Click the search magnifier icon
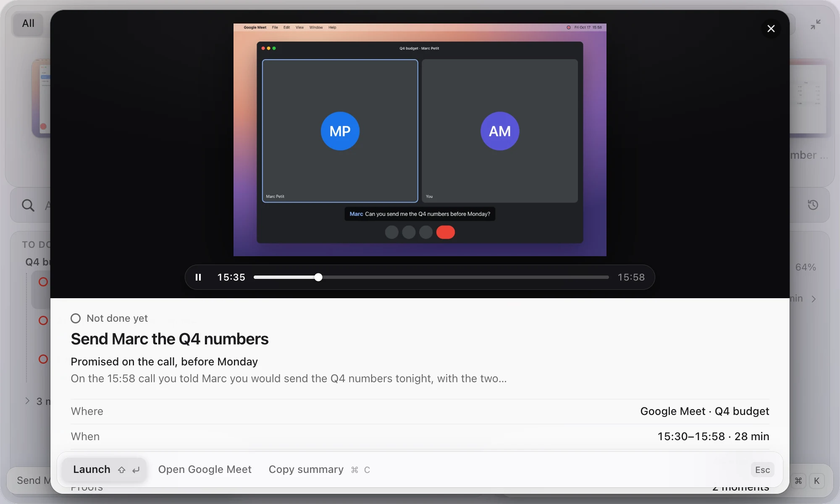 click(x=28, y=205)
